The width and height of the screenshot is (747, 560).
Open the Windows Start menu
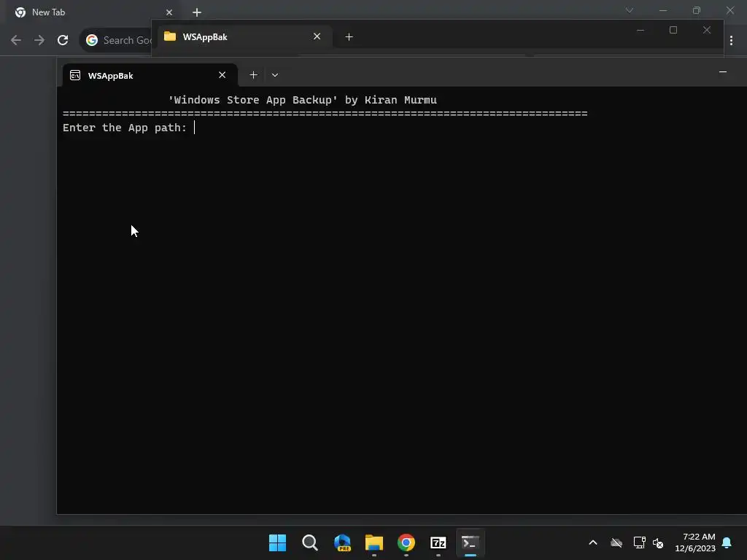(277, 542)
